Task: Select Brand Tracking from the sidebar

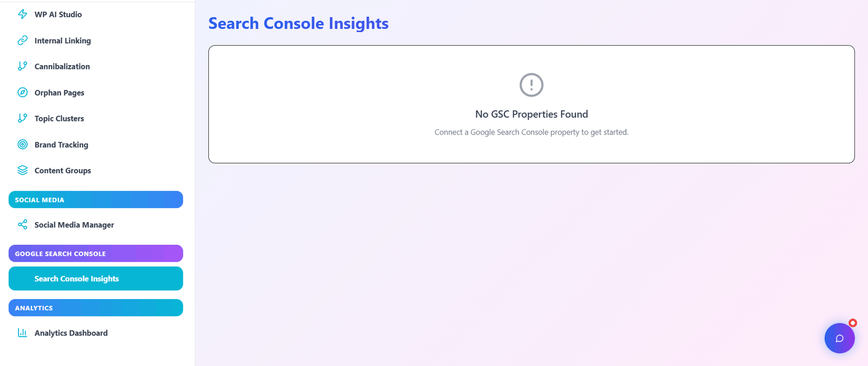Action: (x=61, y=144)
